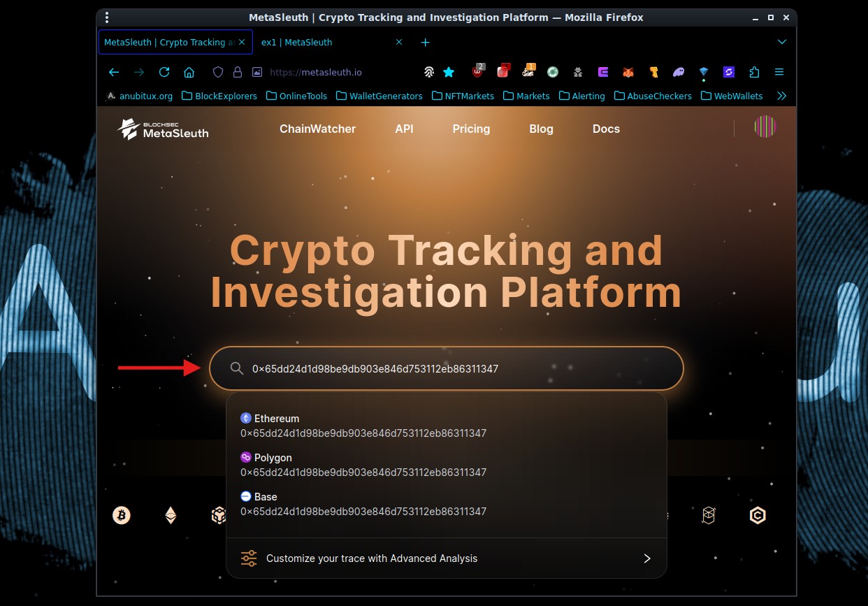The height and width of the screenshot is (606, 868).
Task: Open the browser extensions puzzle icon
Action: tap(754, 72)
